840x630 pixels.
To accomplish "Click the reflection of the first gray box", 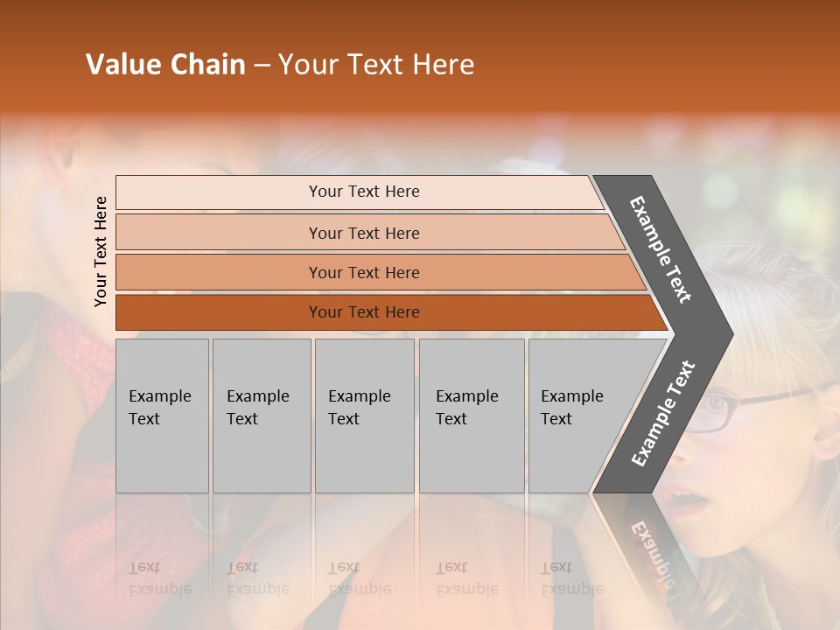I will 162,560.
